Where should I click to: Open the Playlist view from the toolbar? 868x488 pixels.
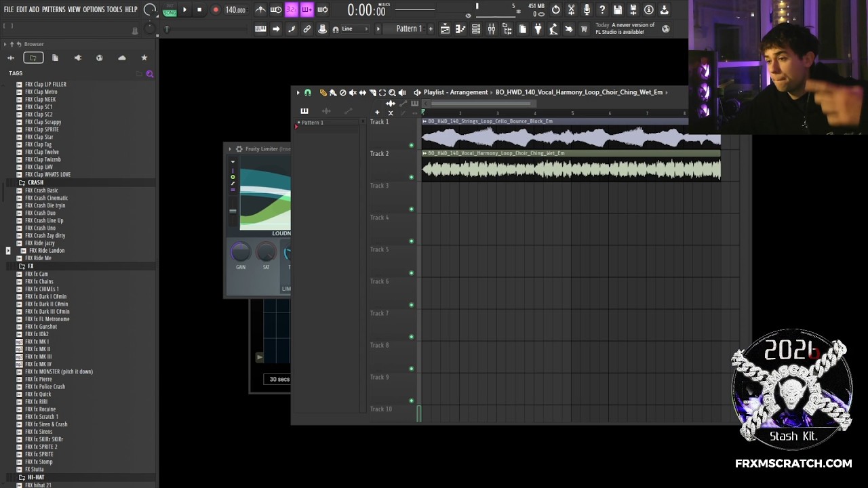(x=445, y=28)
